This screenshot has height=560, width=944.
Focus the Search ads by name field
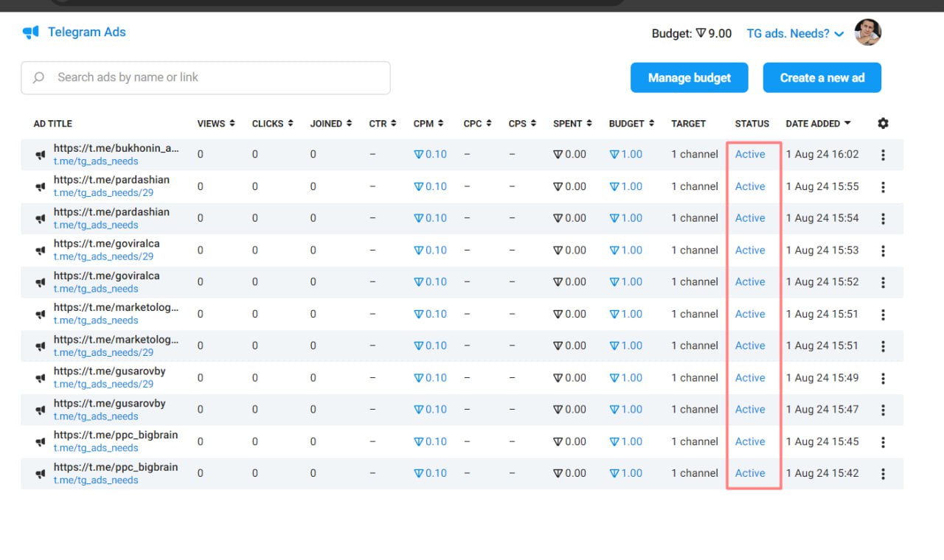point(214,77)
